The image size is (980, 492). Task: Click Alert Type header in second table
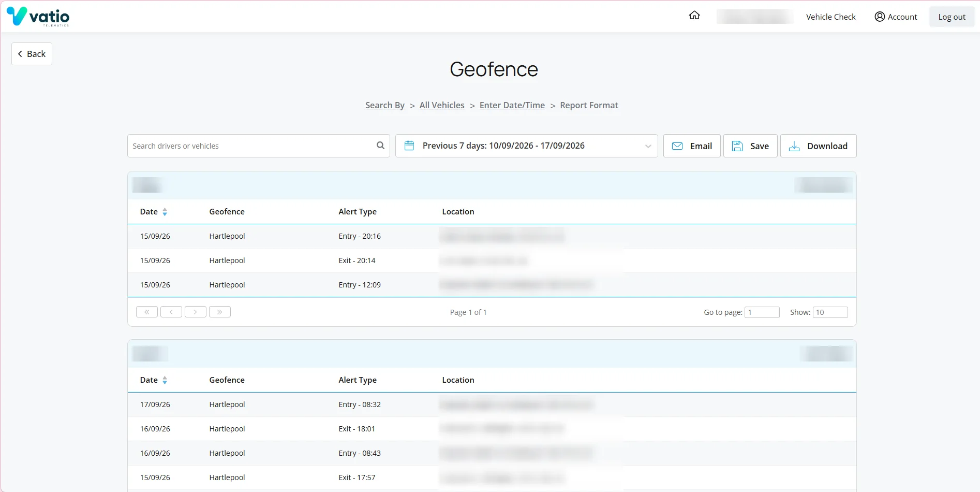[358, 380]
